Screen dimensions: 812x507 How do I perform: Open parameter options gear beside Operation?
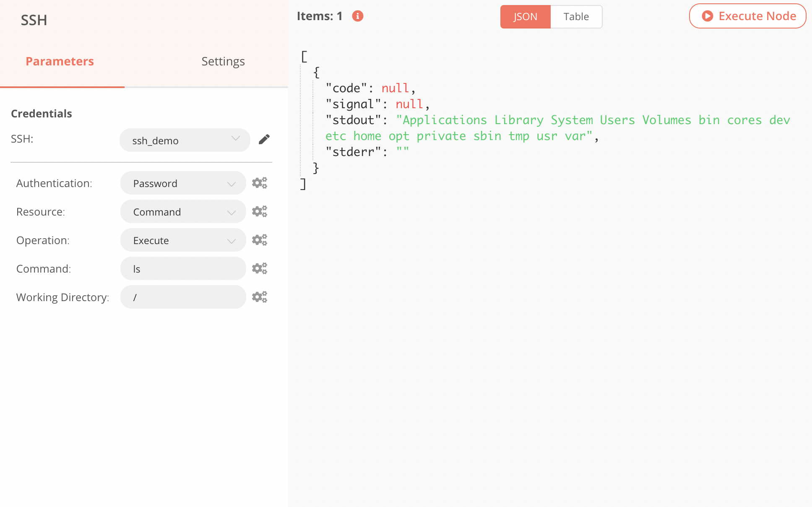259,240
